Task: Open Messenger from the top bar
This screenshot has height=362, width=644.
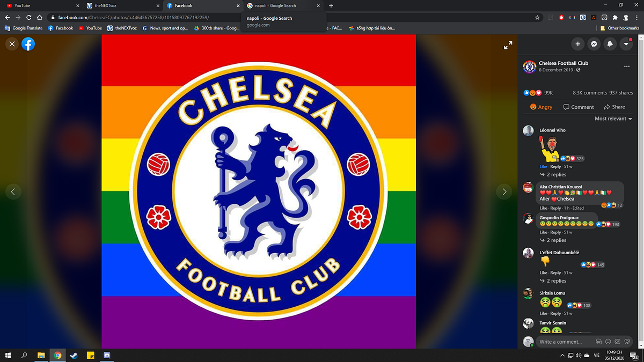Action: (x=594, y=44)
